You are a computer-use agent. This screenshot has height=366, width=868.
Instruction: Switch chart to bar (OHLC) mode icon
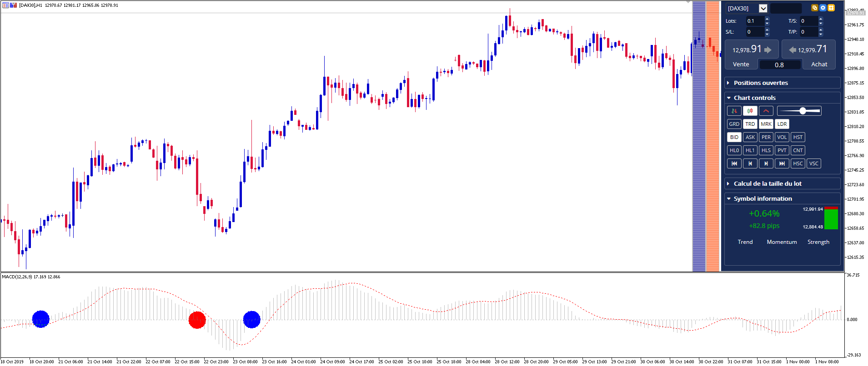(734, 111)
